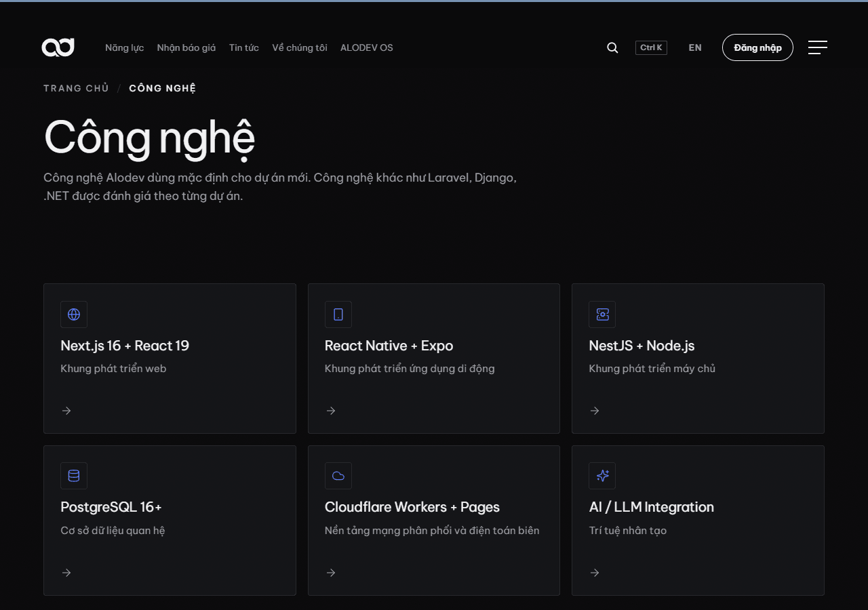Click the Công nghệ breadcrumb item
Image resolution: width=868 pixels, height=610 pixels.
pos(163,88)
